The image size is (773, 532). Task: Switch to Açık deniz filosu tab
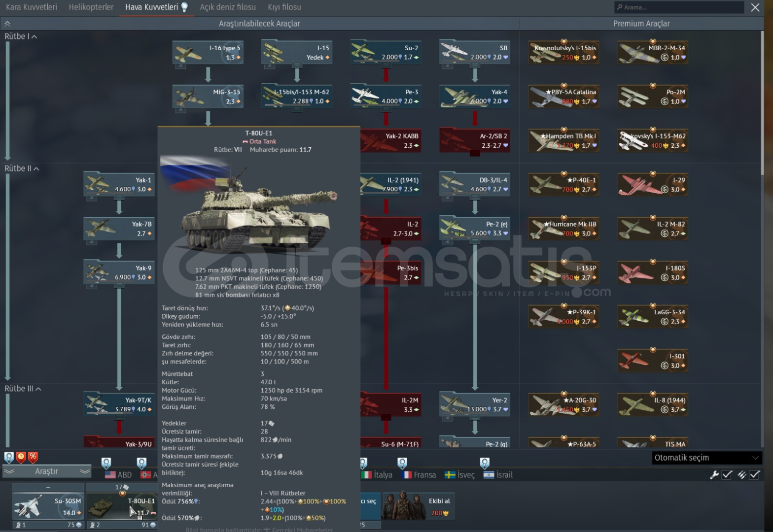tap(228, 7)
